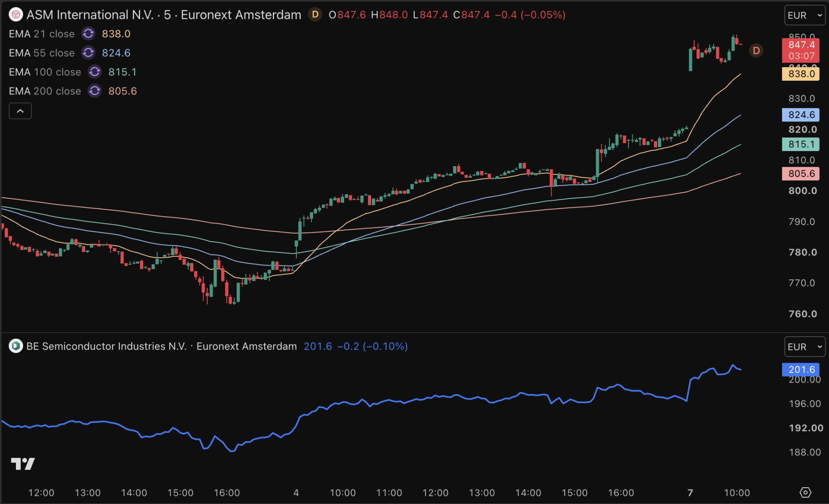
Task: Click the EMA 21 legend value 838.0
Action: (116, 33)
